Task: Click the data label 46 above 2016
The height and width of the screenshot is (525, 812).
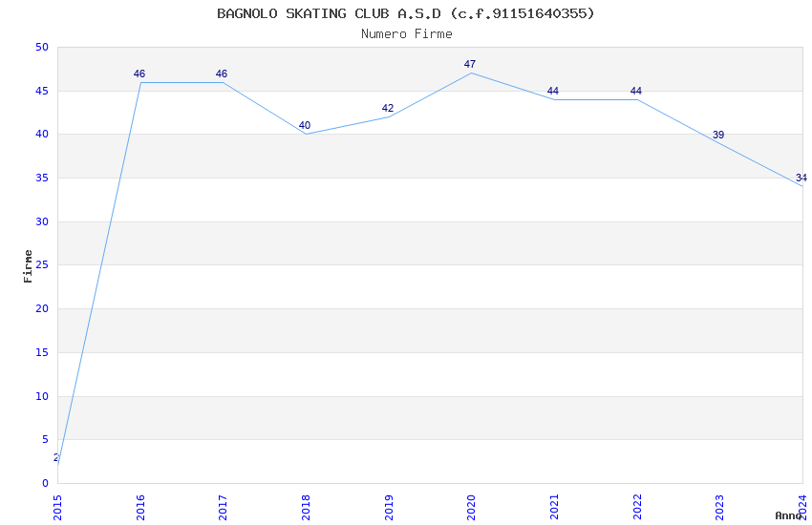Action: pyautogui.click(x=139, y=73)
